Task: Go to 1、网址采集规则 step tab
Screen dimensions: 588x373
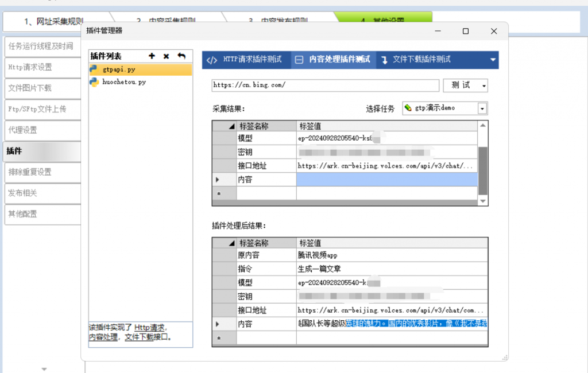Action: pyautogui.click(x=55, y=22)
